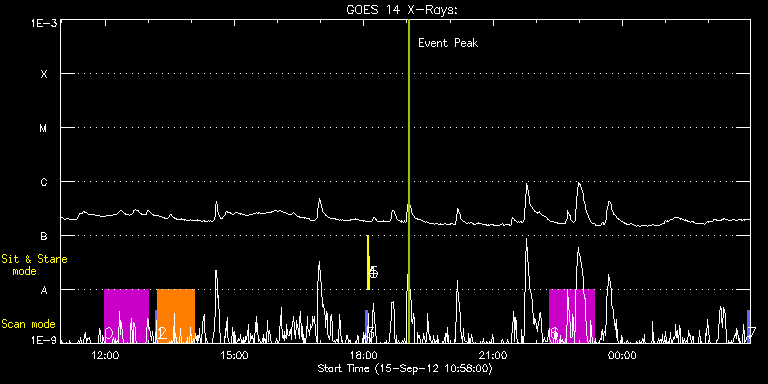
Task: Click the Event Peak text label
Action: (448, 43)
